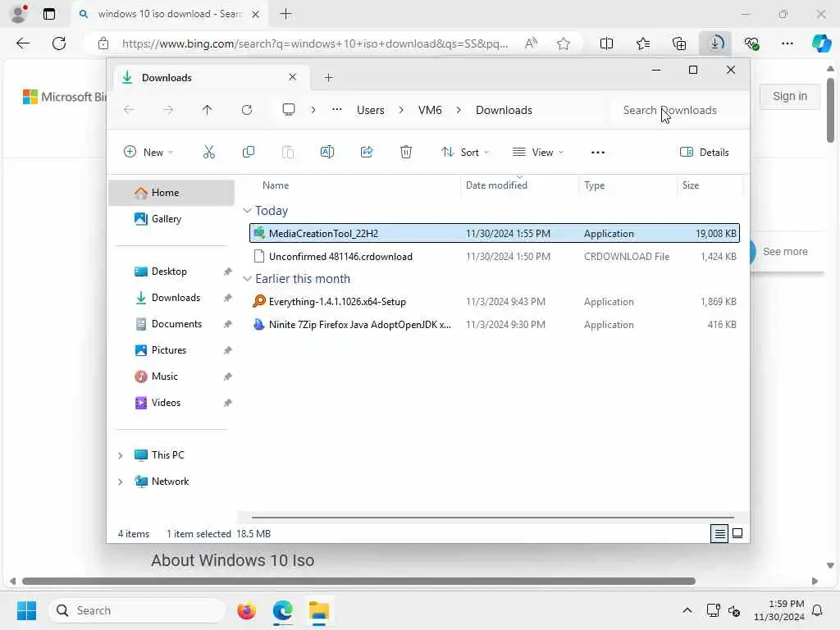Click chevron after VM6 in address bar
This screenshot has height=630, width=840.
[x=459, y=110]
